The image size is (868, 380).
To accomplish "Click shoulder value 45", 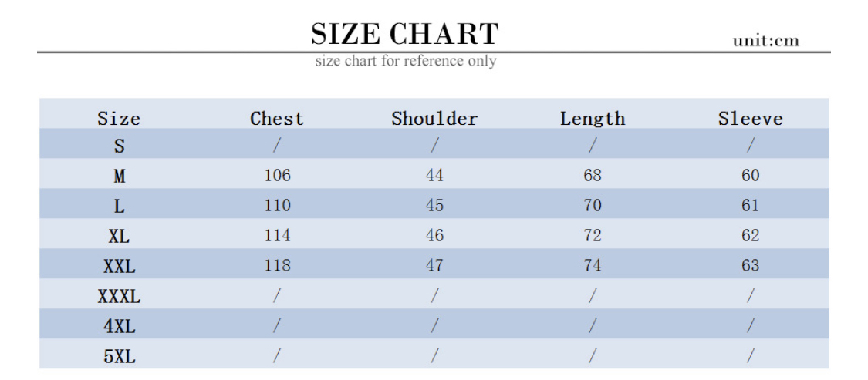I will click(x=434, y=206).
